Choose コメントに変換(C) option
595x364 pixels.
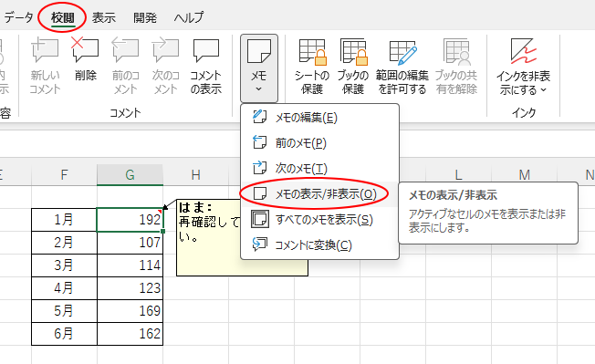pos(320,245)
